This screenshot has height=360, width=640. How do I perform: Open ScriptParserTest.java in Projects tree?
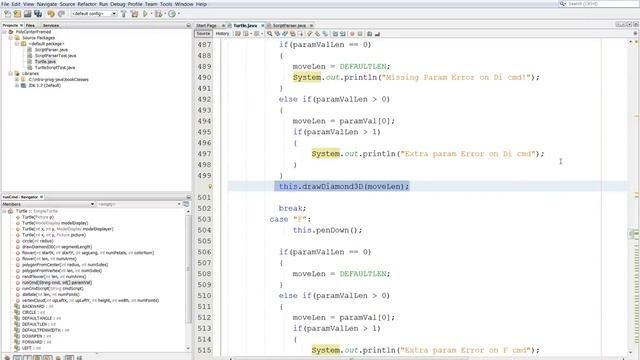coord(55,56)
